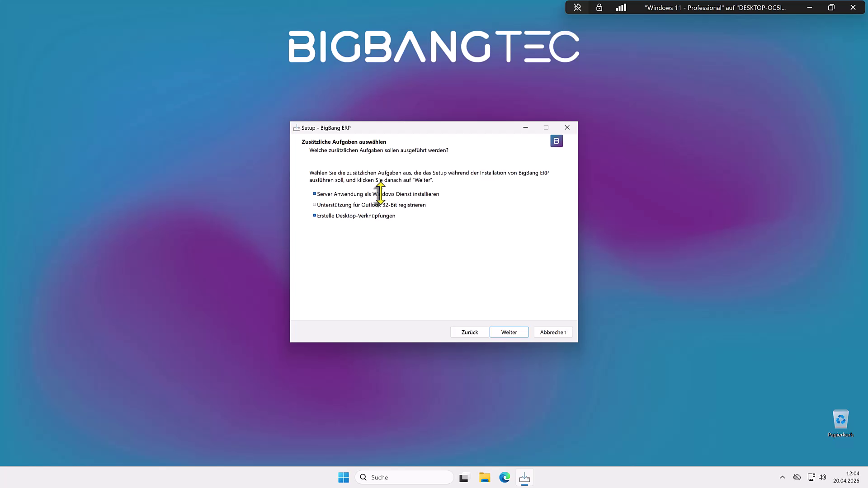Screen dimensions: 868x488
Task: Select the setup installer taskbar icon
Action: click(x=524, y=477)
